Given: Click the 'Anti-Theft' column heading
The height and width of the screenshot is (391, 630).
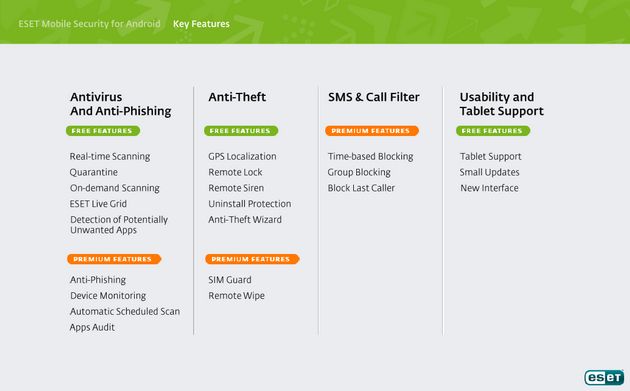Looking at the screenshot, I should click(237, 97).
